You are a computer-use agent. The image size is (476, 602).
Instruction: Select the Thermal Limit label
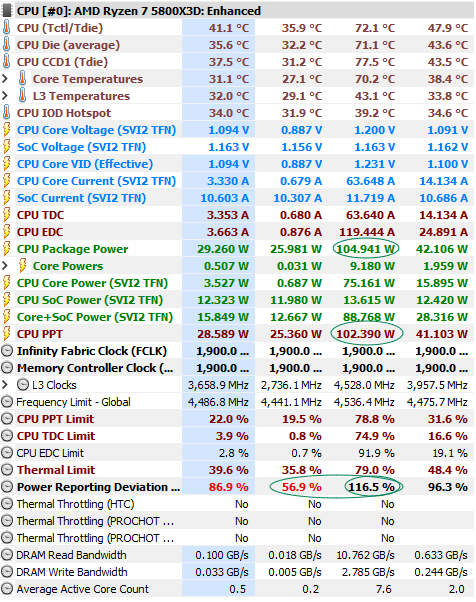pyautogui.click(x=56, y=470)
